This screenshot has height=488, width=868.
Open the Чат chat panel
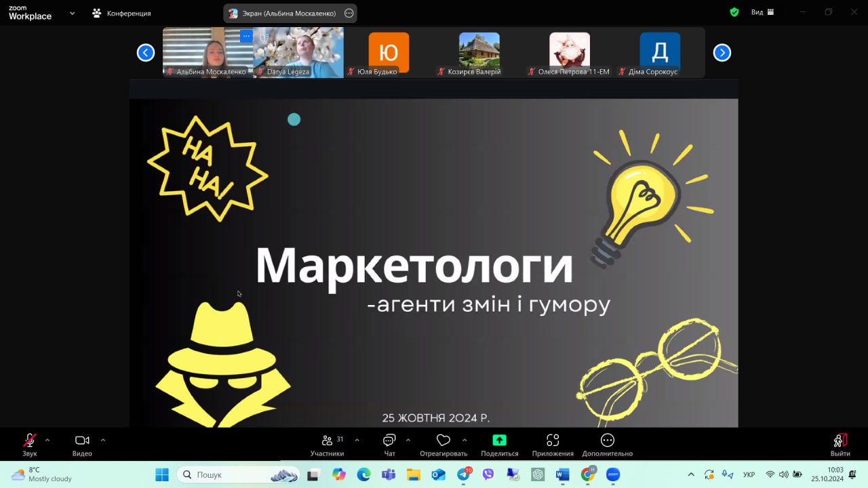point(389,445)
